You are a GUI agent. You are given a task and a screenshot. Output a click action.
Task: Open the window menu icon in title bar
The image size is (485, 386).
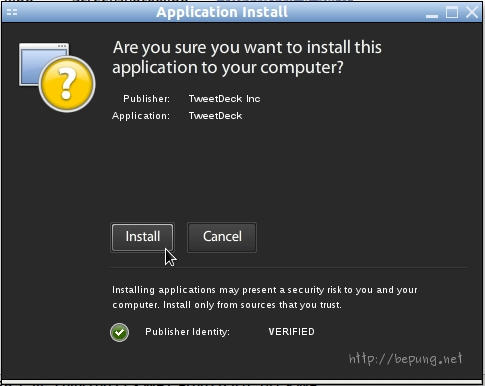coord(12,13)
